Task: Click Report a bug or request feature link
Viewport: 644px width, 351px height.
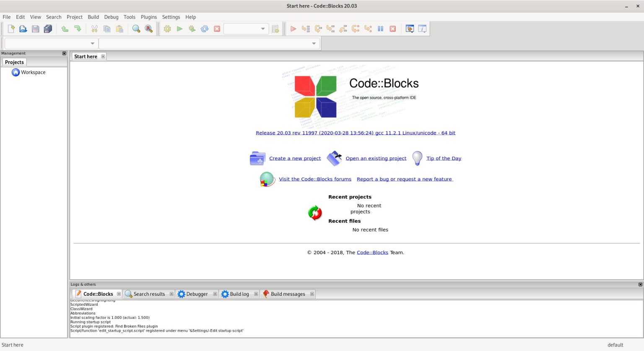Action: [x=405, y=179]
